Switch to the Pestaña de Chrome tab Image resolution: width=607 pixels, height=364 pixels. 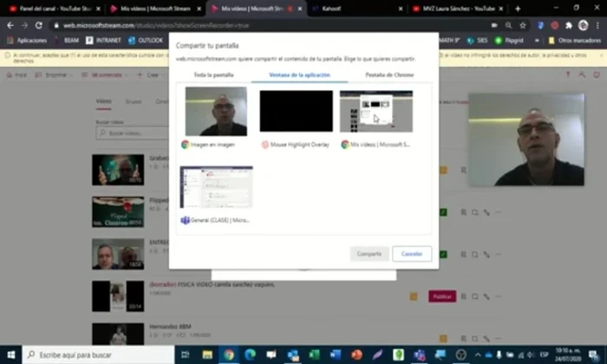click(x=389, y=75)
